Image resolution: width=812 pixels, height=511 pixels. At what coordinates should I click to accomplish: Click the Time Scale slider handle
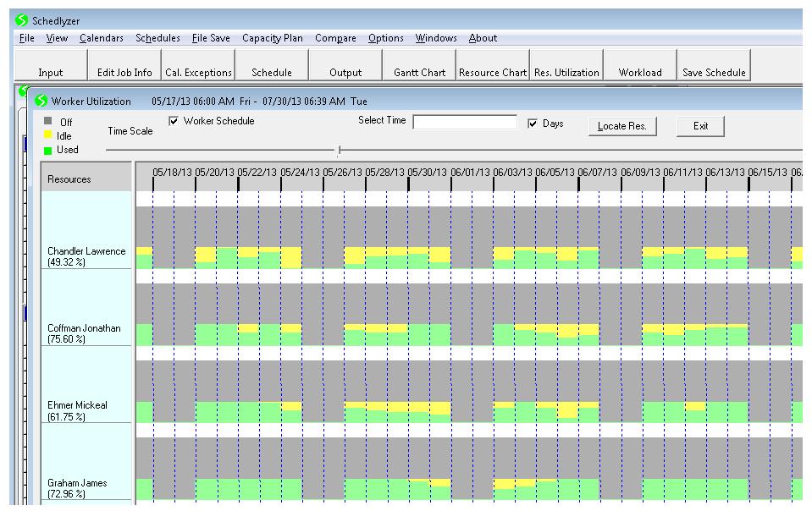click(x=339, y=151)
